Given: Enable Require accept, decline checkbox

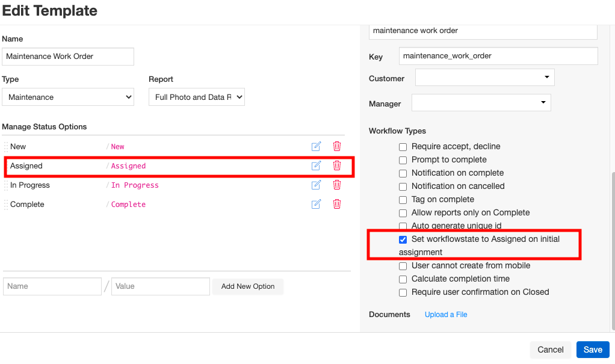Looking at the screenshot, I should click(x=403, y=147).
